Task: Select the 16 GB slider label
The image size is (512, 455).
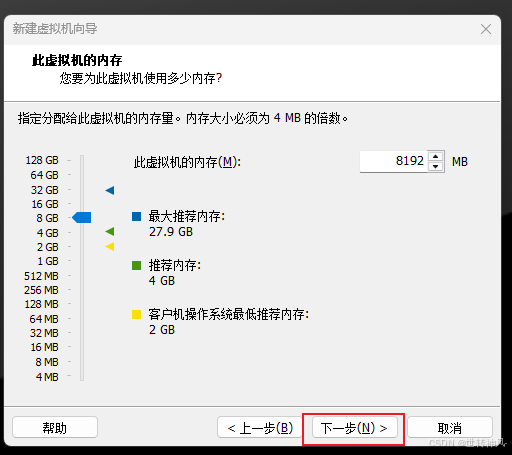Action: pos(45,204)
